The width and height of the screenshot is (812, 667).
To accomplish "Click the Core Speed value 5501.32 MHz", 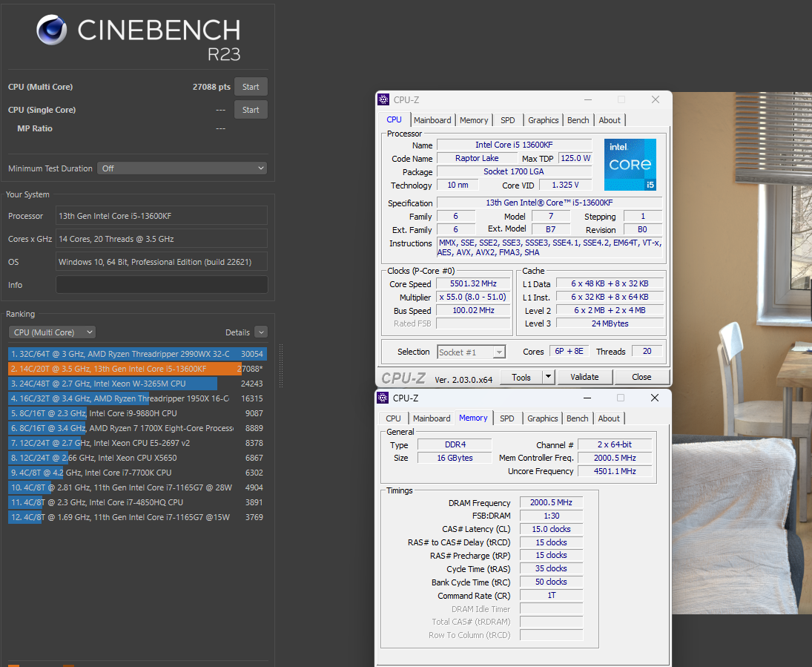I will tap(473, 283).
